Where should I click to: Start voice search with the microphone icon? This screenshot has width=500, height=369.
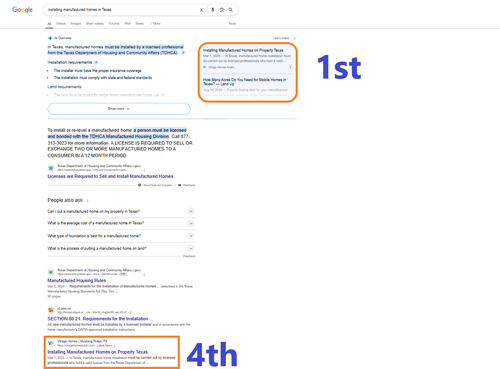click(x=213, y=10)
